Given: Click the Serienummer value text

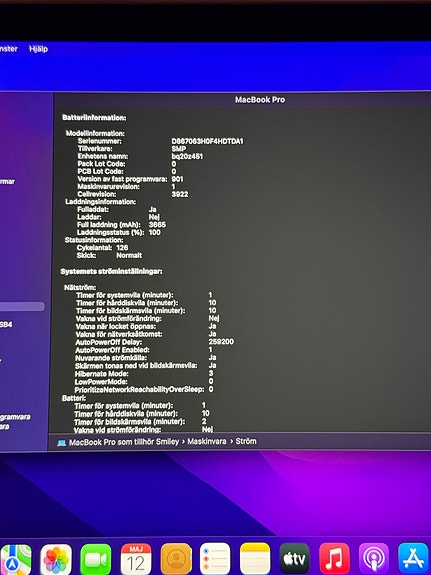Looking at the screenshot, I should tap(207, 141).
